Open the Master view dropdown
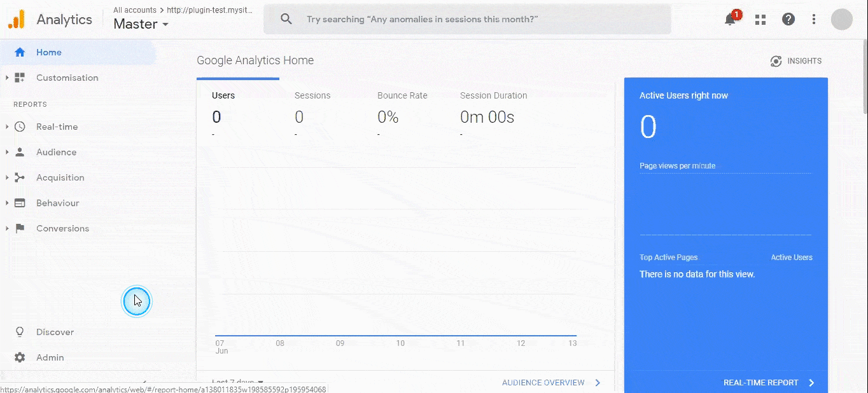 tap(141, 24)
